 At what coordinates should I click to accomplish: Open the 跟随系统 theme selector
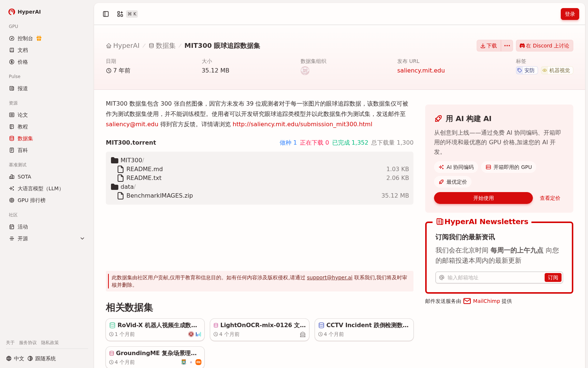[x=42, y=358]
